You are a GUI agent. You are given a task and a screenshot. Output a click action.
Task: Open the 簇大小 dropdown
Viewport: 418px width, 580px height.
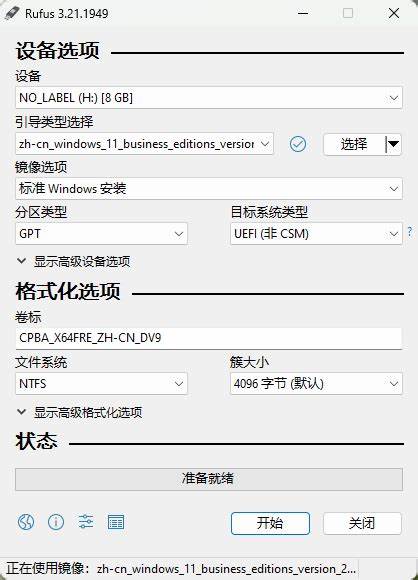[316, 384]
